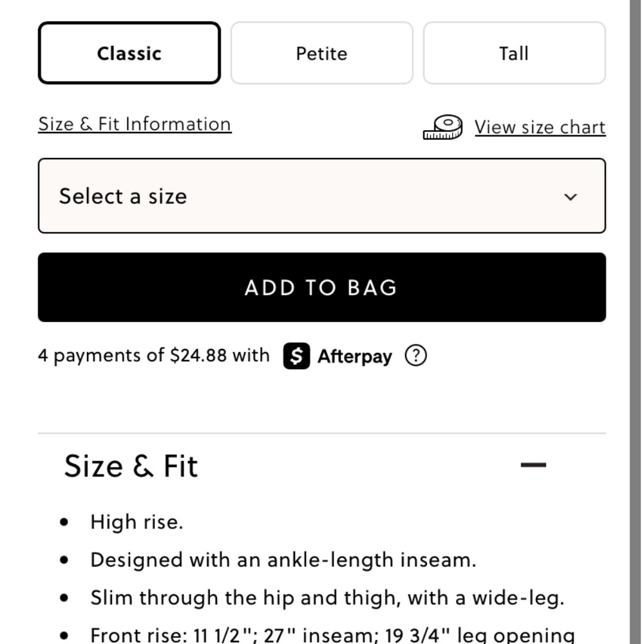Open the Size & Fit Information link
The image size is (644, 644).
(x=135, y=124)
